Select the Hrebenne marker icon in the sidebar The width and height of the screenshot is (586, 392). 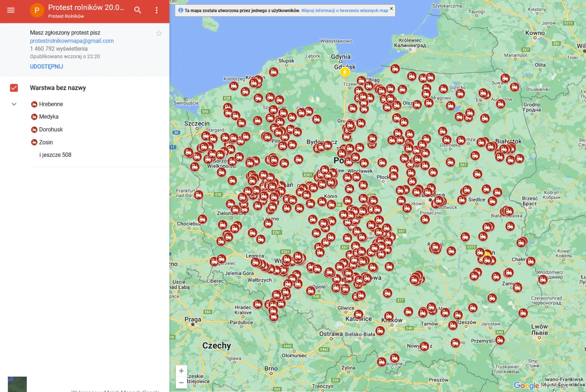pyautogui.click(x=34, y=104)
